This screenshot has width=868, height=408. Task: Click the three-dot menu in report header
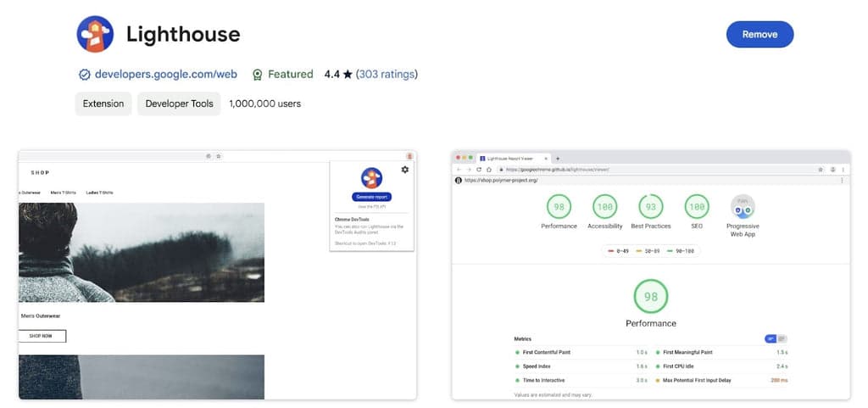tap(842, 181)
